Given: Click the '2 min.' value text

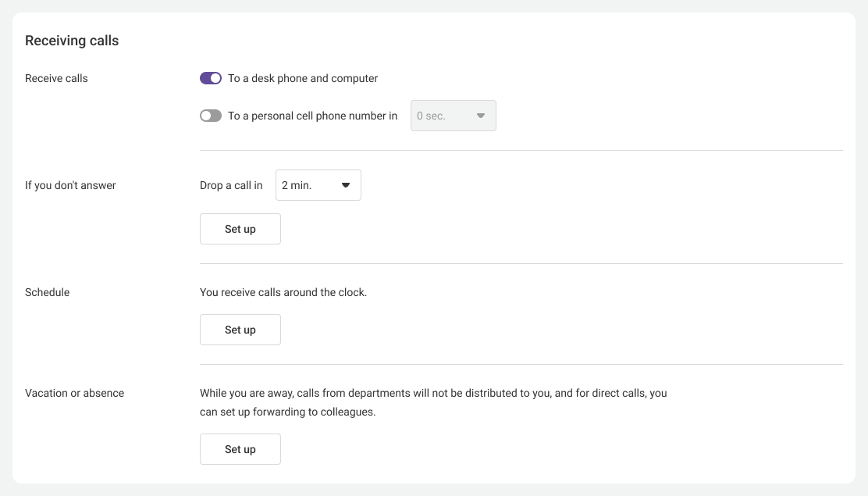Looking at the screenshot, I should click(297, 185).
